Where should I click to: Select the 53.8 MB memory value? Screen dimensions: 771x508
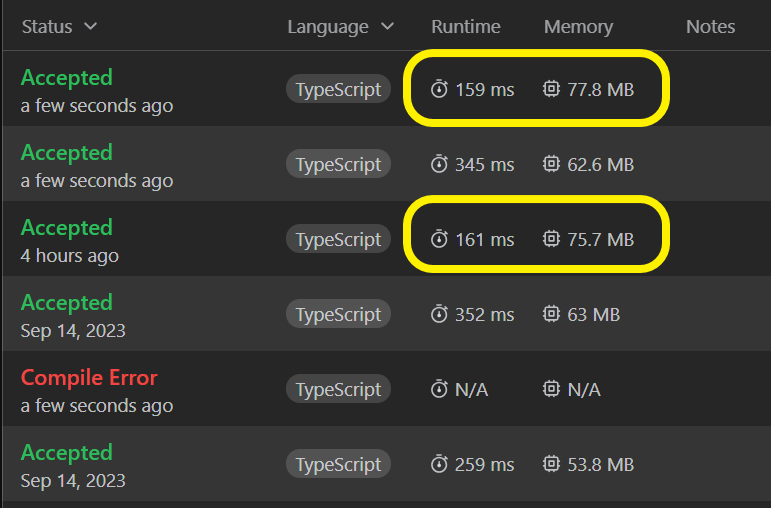(x=601, y=465)
